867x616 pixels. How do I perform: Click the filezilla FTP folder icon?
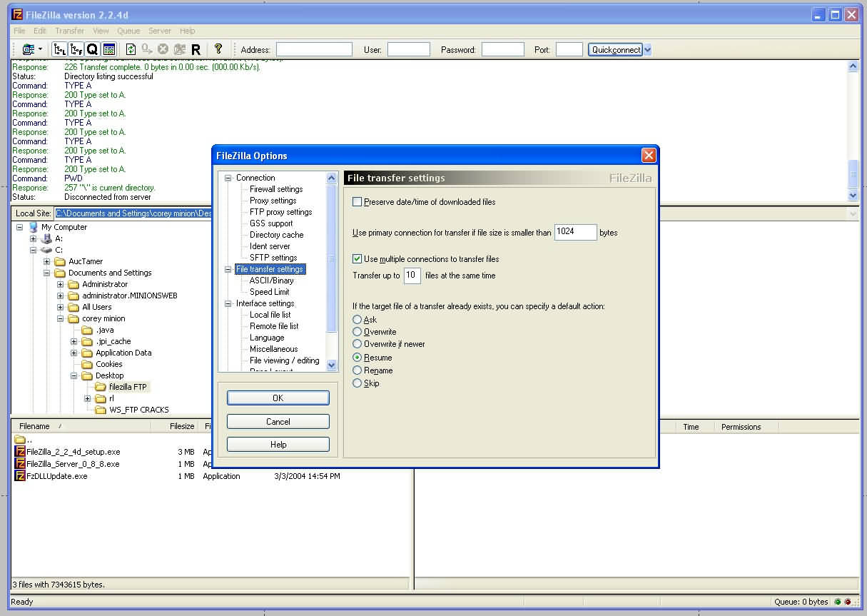click(101, 387)
